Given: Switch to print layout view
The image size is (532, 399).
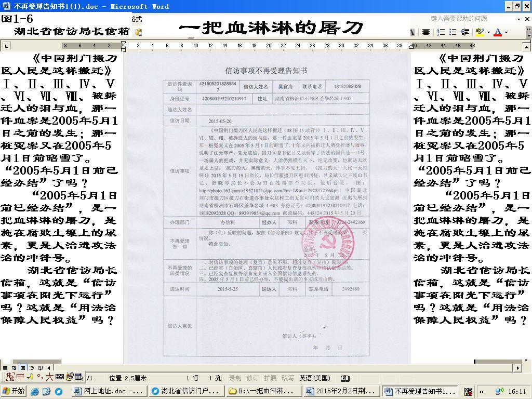Looking at the screenshot, I should pyautogui.click(x=23, y=368).
